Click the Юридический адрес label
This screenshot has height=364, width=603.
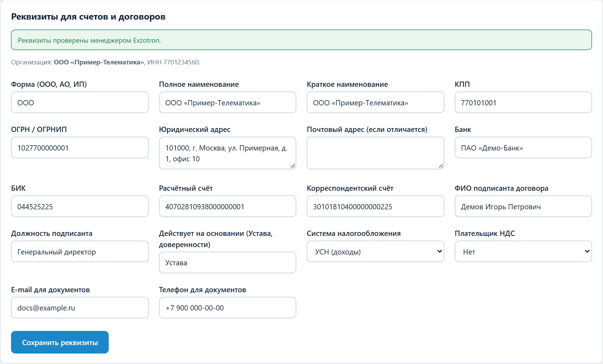195,129
